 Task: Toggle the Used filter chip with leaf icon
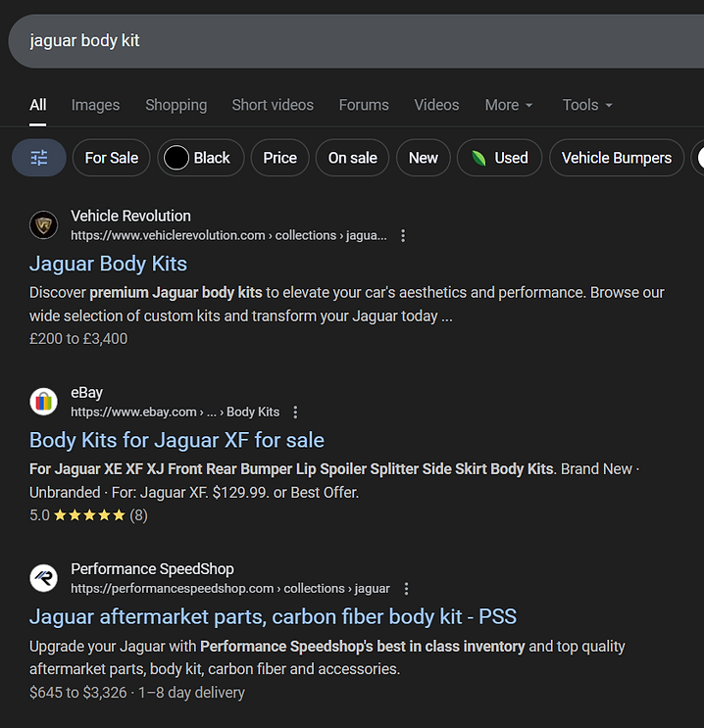[x=499, y=158]
